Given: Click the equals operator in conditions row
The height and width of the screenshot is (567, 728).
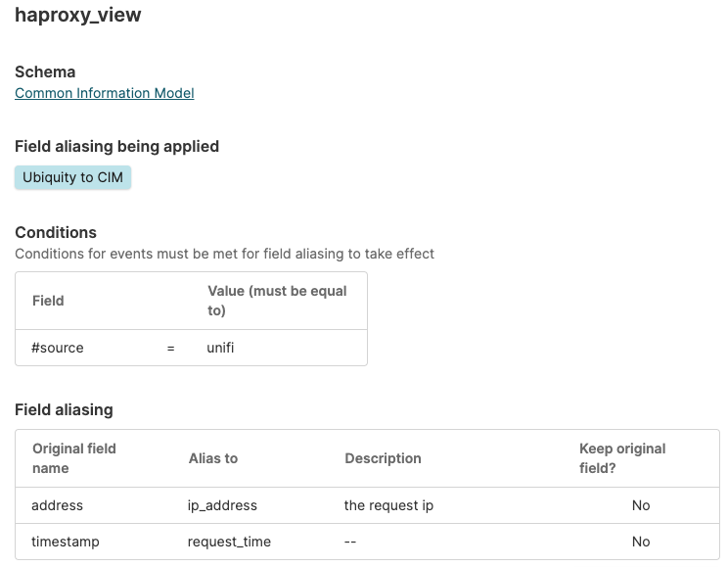Looking at the screenshot, I should click(170, 348).
